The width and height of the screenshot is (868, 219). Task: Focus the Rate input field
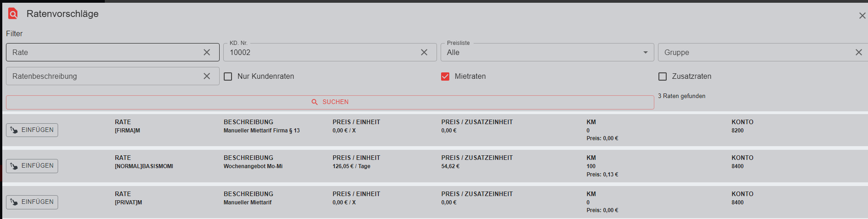click(105, 53)
